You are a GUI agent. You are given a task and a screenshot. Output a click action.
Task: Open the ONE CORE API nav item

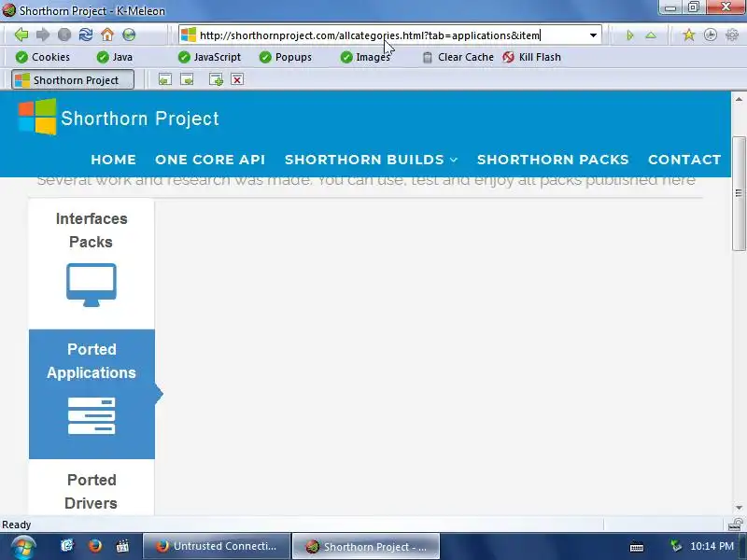210,160
